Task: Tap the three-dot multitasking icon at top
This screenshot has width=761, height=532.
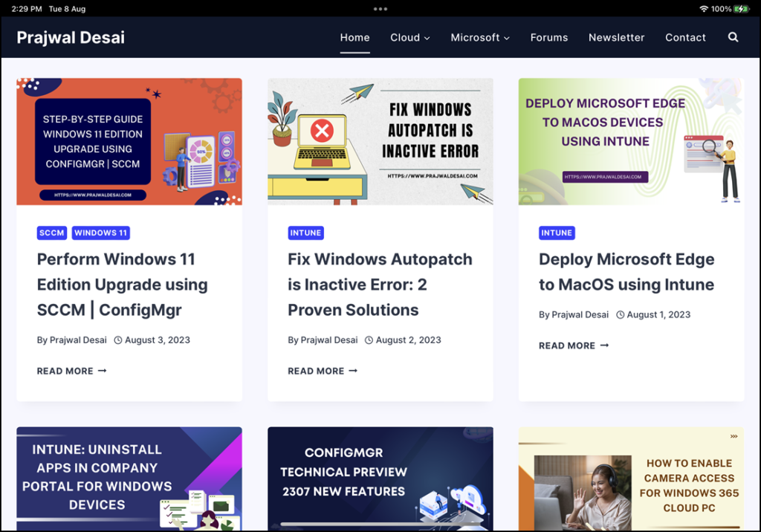Action: tap(380, 9)
